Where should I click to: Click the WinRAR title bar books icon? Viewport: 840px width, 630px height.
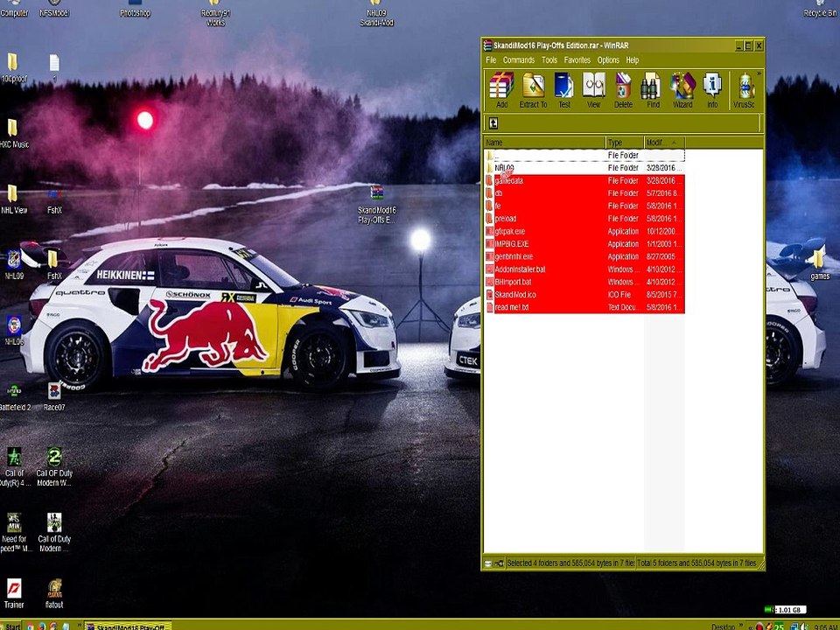tap(487, 45)
